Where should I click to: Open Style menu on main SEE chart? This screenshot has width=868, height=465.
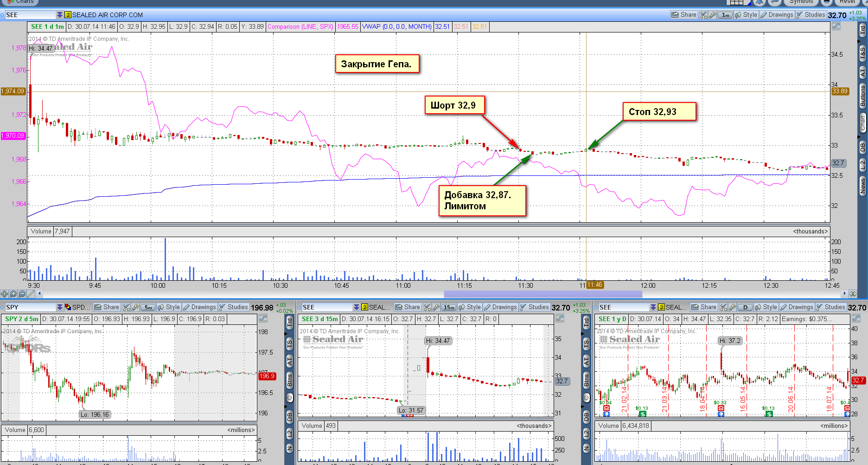[x=746, y=15]
